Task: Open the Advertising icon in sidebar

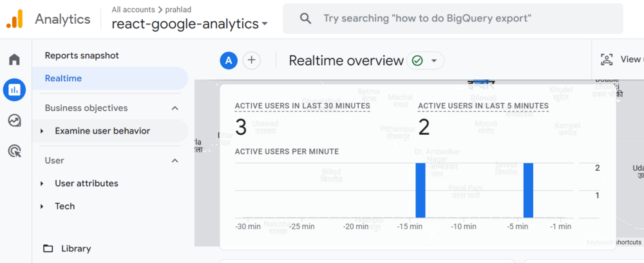Action: pos(14,151)
